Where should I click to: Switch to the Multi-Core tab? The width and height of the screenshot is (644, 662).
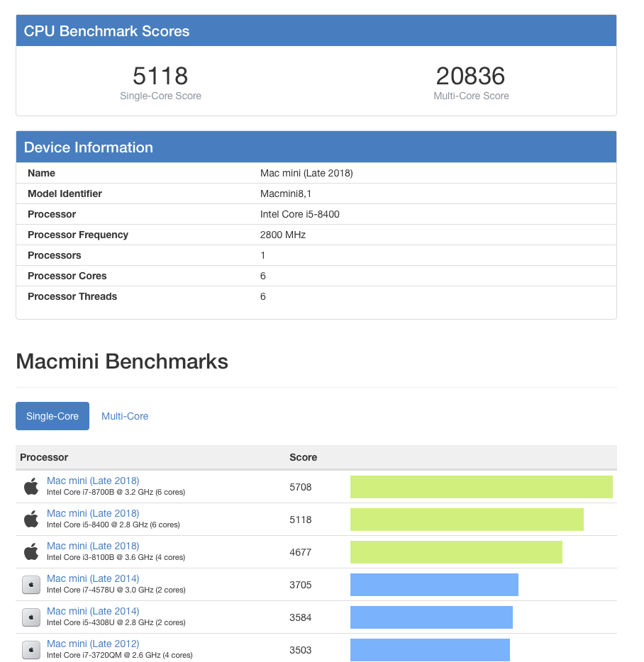click(x=125, y=416)
